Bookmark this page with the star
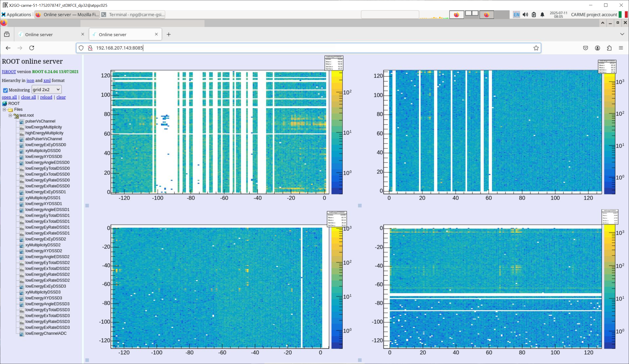629x364 pixels. (536, 48)
